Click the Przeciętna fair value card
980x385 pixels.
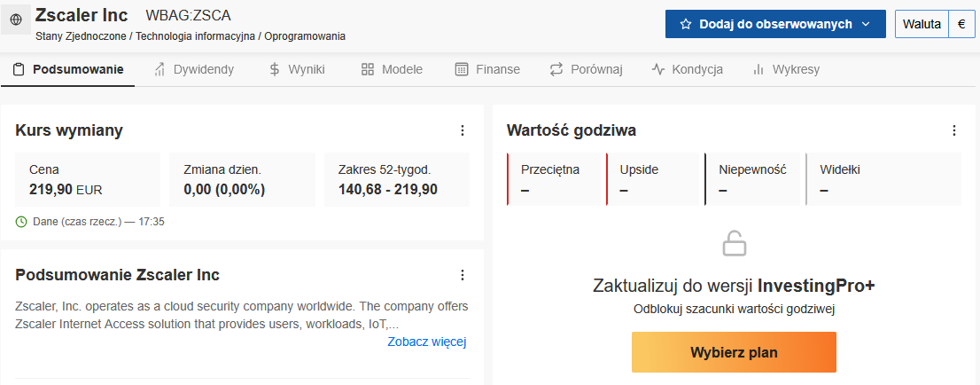555,180
